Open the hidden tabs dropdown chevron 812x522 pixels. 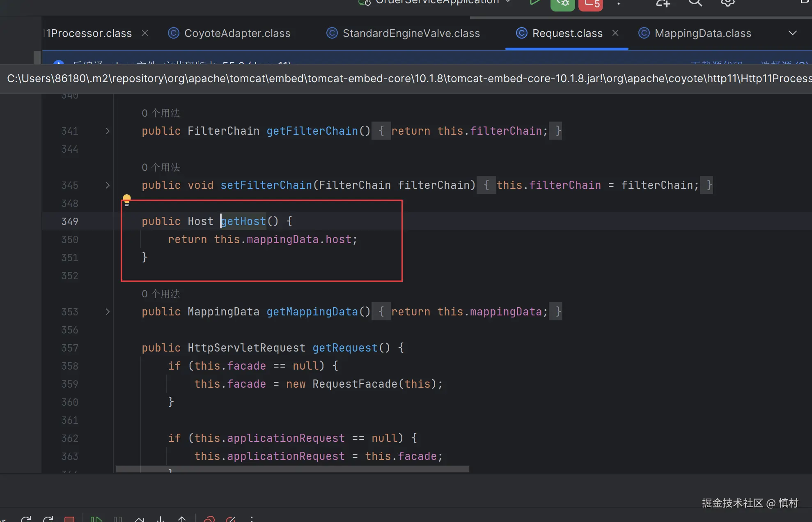click(x=793, y=33)
